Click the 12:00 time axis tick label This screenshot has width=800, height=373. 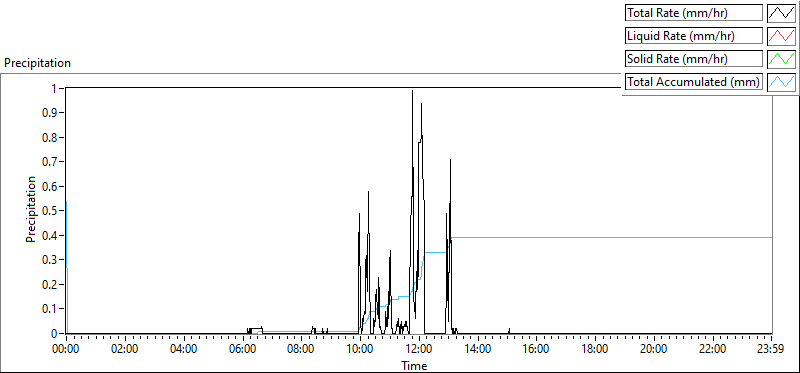point(419,350)
